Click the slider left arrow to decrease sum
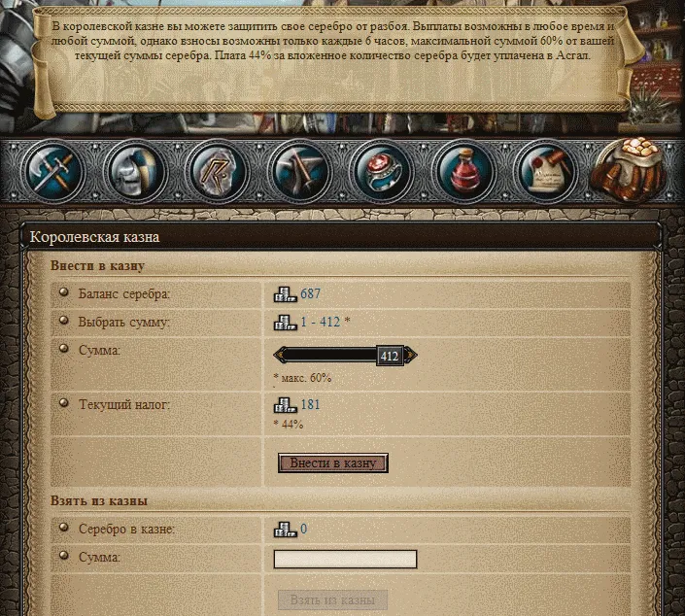Screen dimensions: 685x616 coord(279,356)
